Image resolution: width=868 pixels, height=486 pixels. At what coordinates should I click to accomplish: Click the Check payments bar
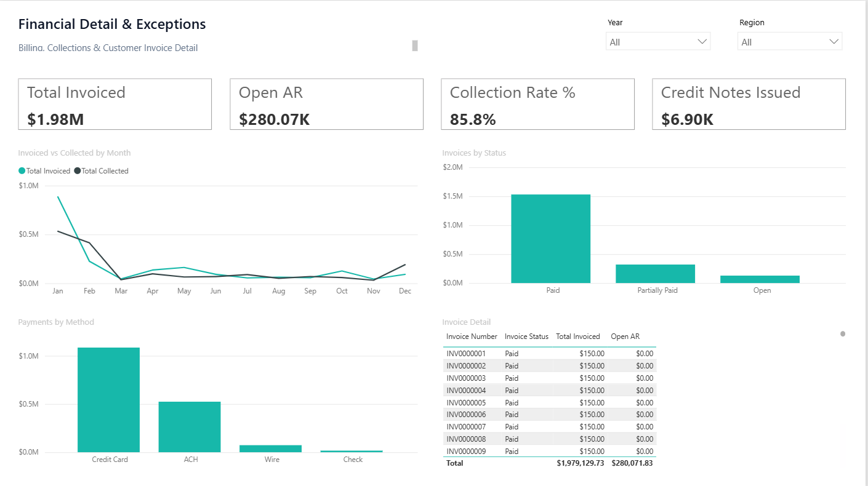coord(352,451)
